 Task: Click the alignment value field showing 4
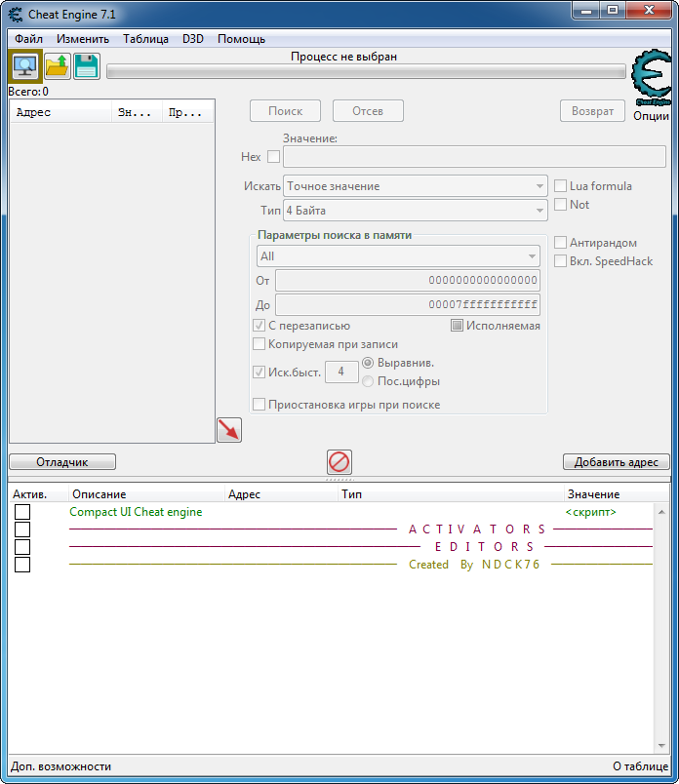click(x=341, y=372)
